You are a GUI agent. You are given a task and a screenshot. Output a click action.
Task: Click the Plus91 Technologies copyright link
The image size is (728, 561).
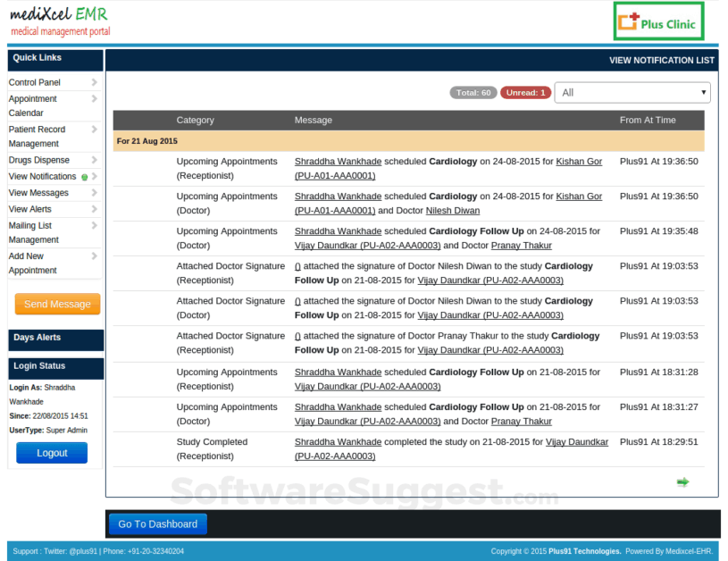584,551
